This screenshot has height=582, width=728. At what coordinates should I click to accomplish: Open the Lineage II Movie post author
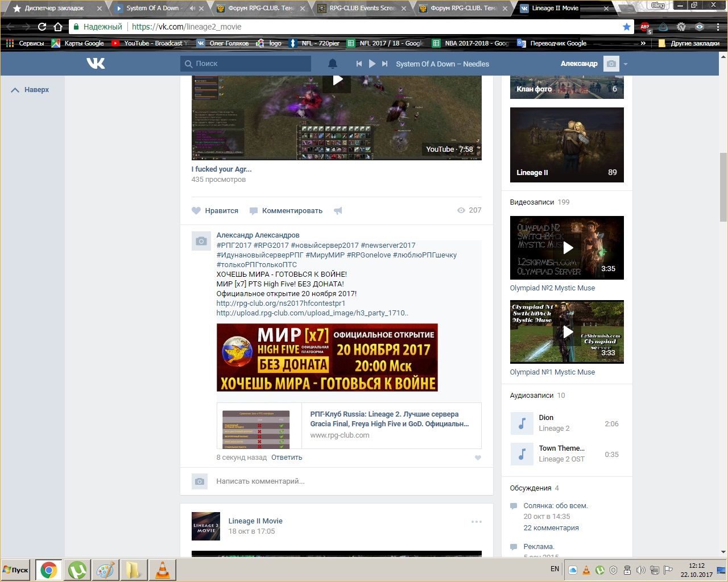pos(255,521)
